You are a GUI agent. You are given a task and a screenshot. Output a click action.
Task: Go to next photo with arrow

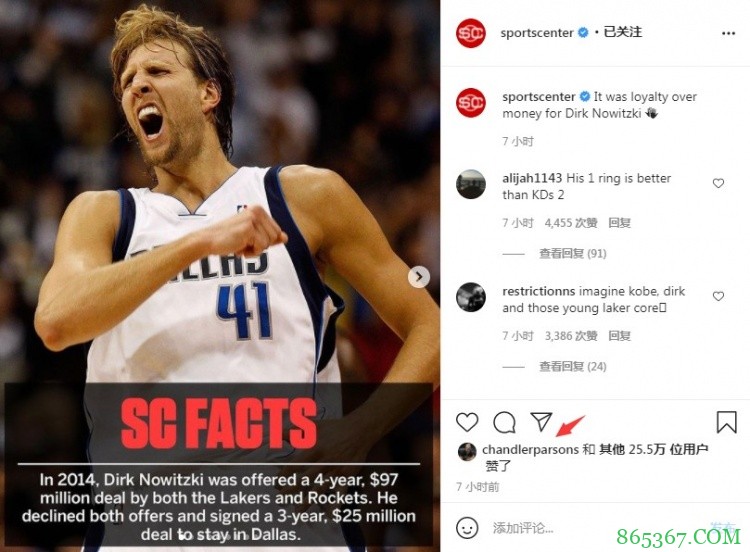click(x=419, y=277)
